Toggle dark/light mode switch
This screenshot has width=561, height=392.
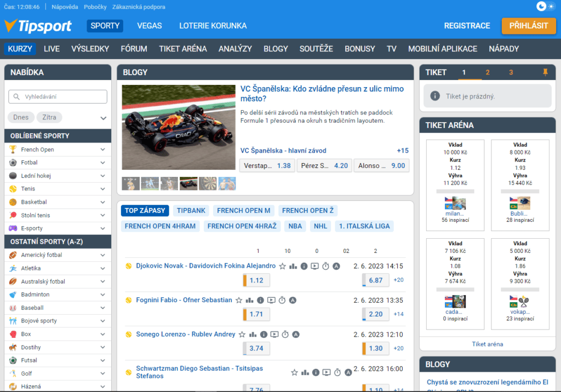click(546, 7)
